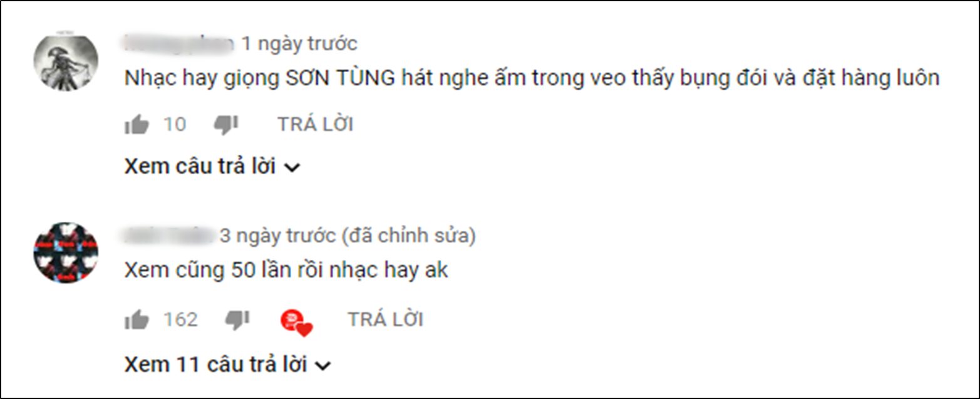Click blurred username beside "1 ngày trước"
Viewport: 980px width, 399px height.
point(180,43)
